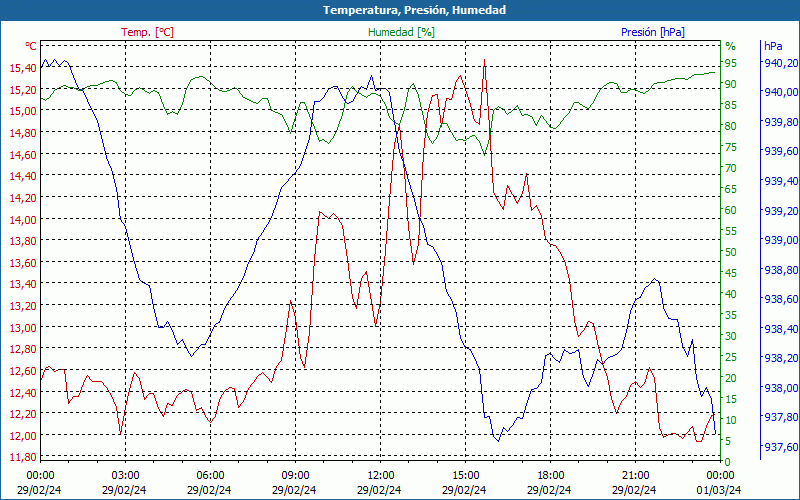Click the humidity axis value 85
This screenshot has width=800, height=500.
(x=731, y=106)
